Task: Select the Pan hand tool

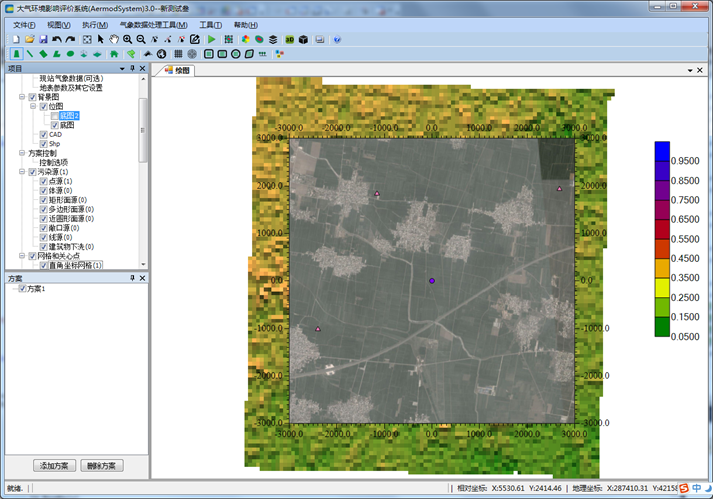Action: pos(114,40)
